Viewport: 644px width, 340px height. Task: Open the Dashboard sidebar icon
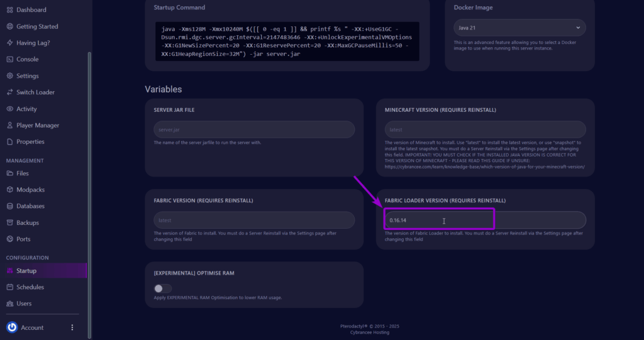[x=10, y=10]
